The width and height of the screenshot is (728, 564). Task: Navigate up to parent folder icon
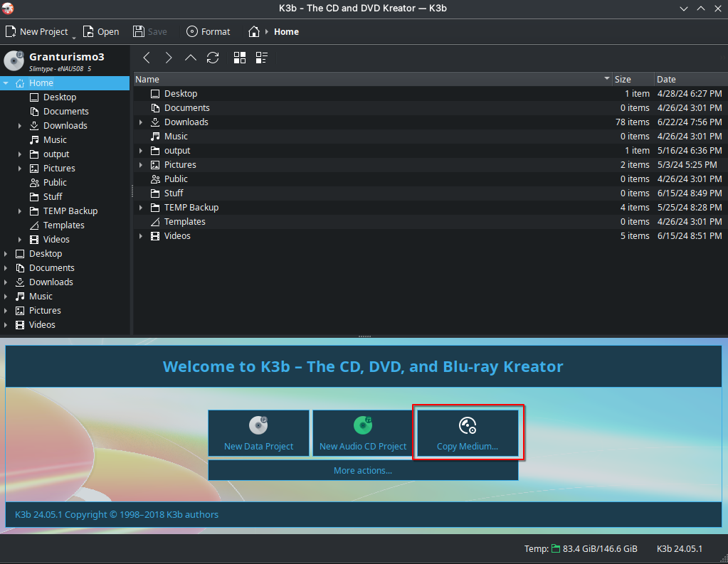pyautogui.click(x=190, y=58)
